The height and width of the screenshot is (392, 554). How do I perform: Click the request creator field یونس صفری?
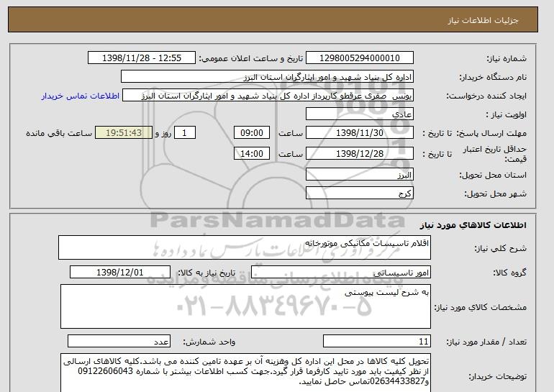click(x=268, y=96)
